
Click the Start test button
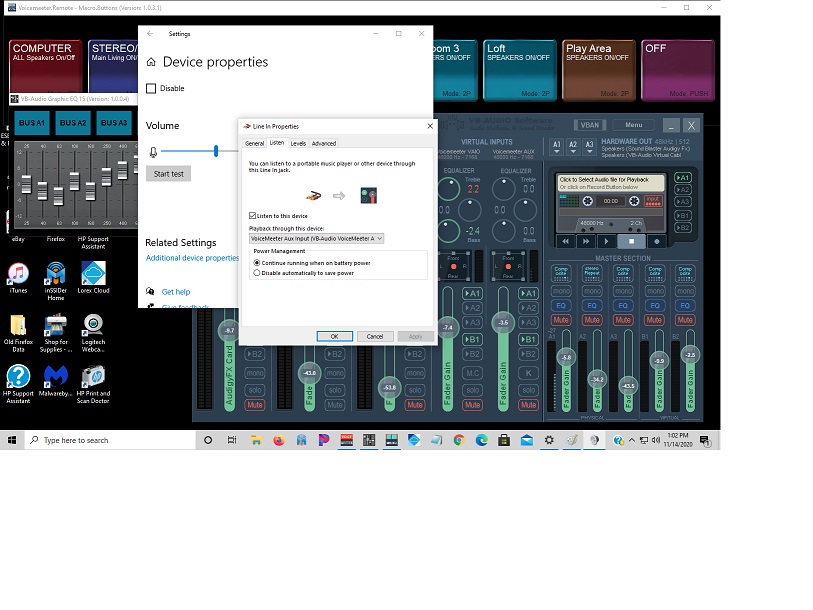[168, 173]
